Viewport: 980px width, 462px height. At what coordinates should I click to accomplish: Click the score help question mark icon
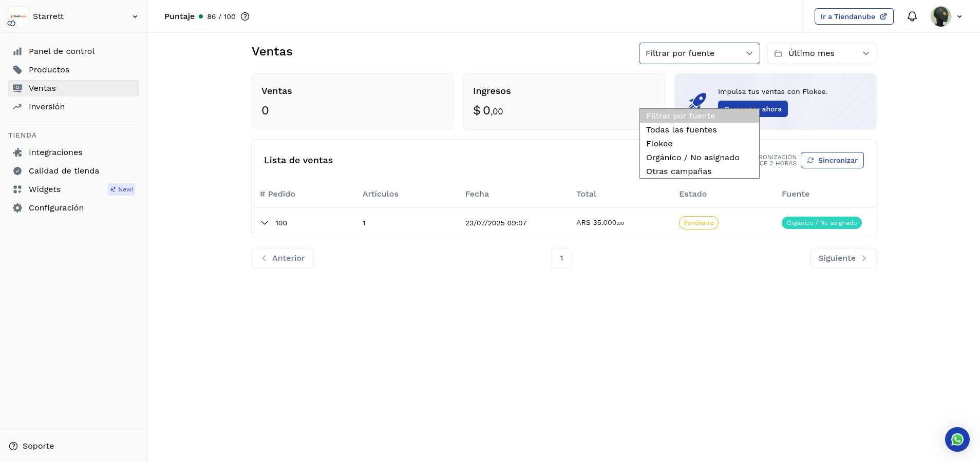click(245, 16)
